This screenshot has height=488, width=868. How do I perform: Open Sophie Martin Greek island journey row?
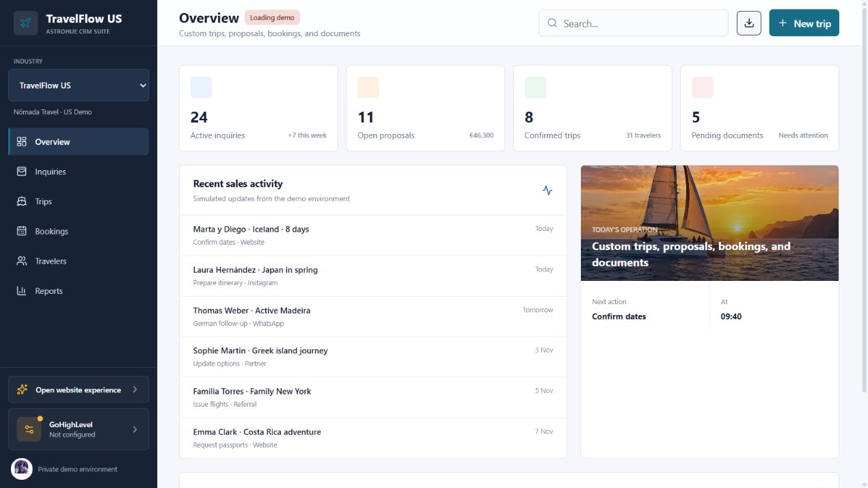(x=373, y=357)
